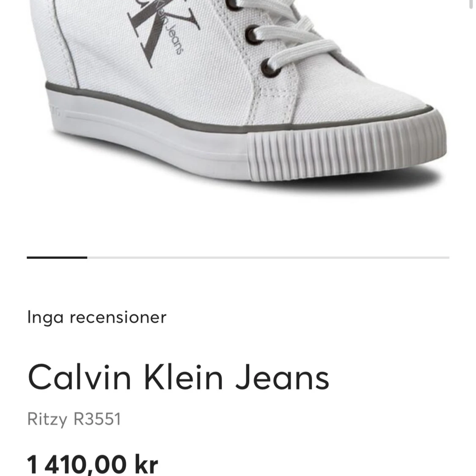Image resolution: width=476 pixels, height=476 pixels.
Task: Select the Ritzy R3551 model name
Action: click(74, 419)
